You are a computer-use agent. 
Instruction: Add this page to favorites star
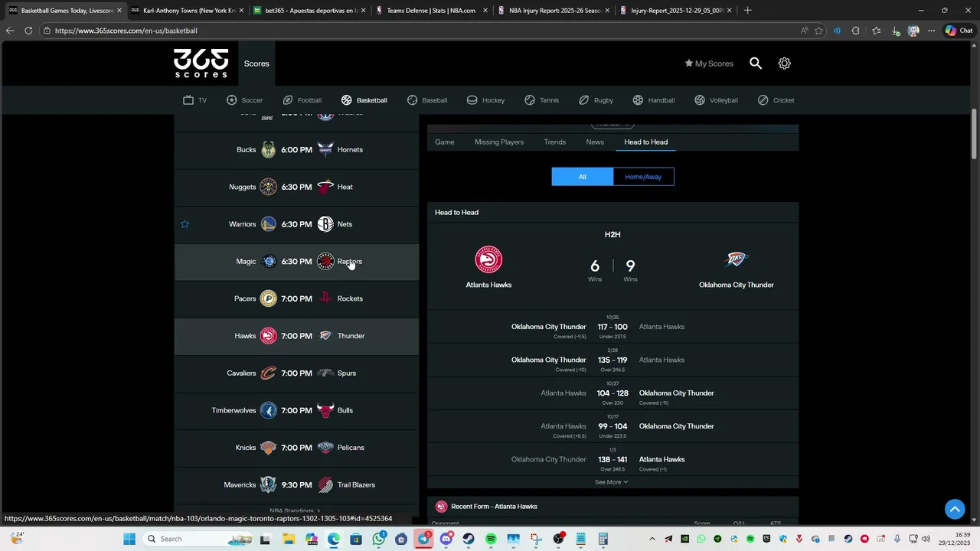click(x=818, y=31)
